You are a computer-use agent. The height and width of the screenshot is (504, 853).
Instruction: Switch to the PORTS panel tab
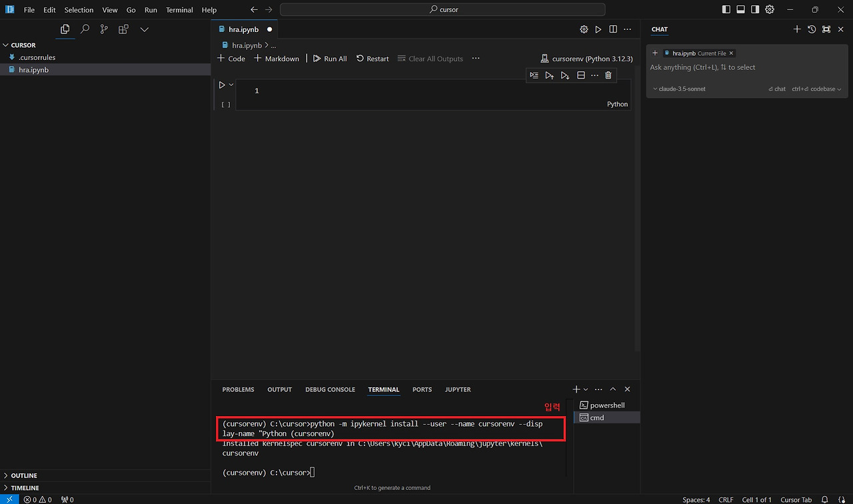[422, 389]
